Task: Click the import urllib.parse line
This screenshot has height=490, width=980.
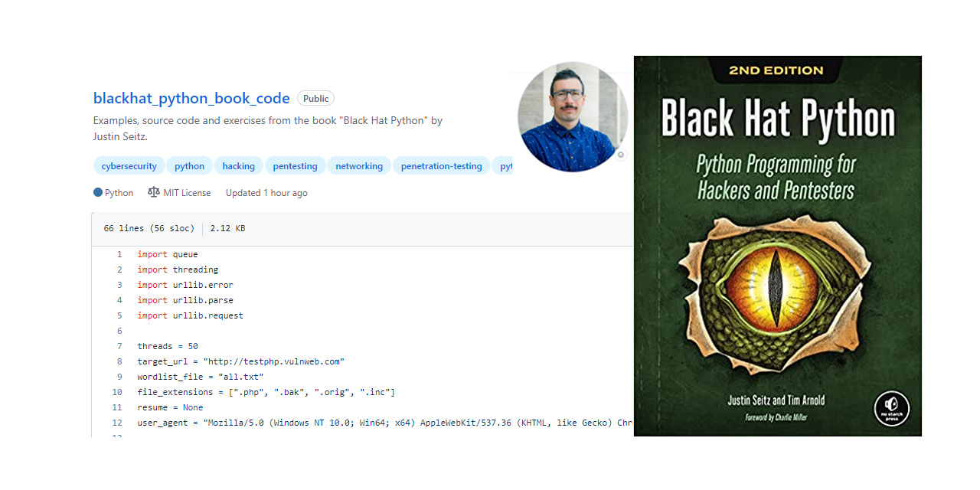Action: pos(185,300)
